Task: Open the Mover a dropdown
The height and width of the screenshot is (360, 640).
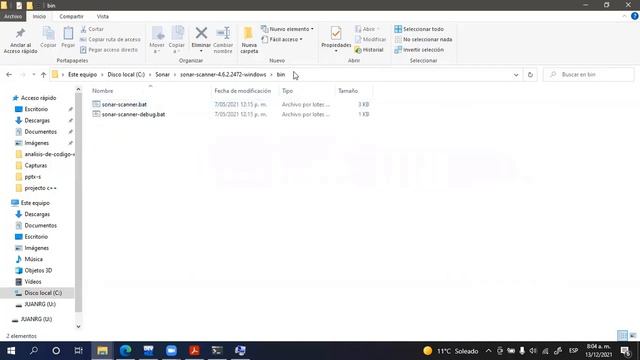Action: click(157, 40)
